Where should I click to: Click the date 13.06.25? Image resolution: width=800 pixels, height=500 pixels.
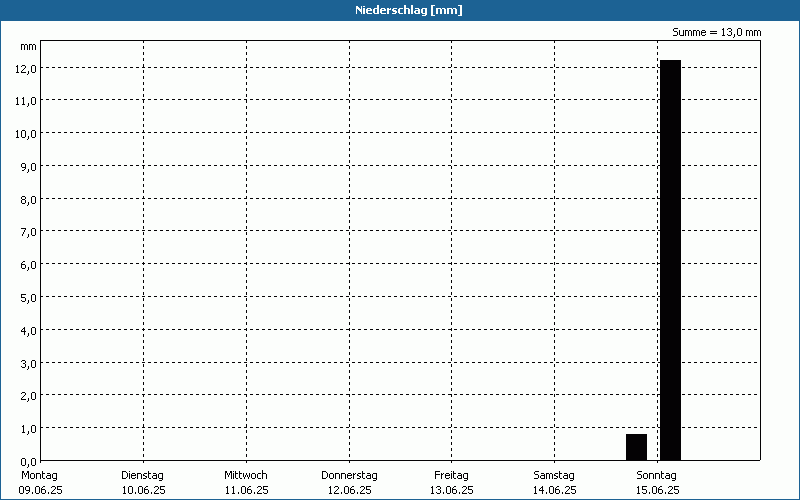452,491
